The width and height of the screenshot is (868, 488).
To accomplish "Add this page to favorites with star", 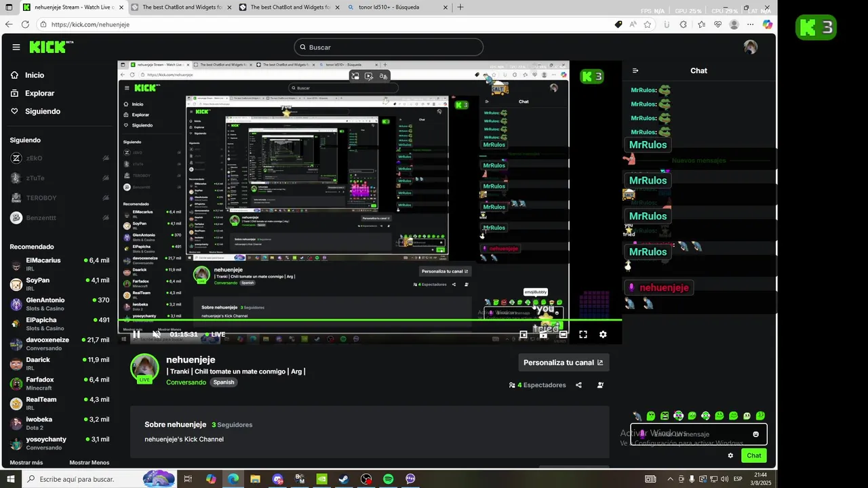I will tap(648, 24).
